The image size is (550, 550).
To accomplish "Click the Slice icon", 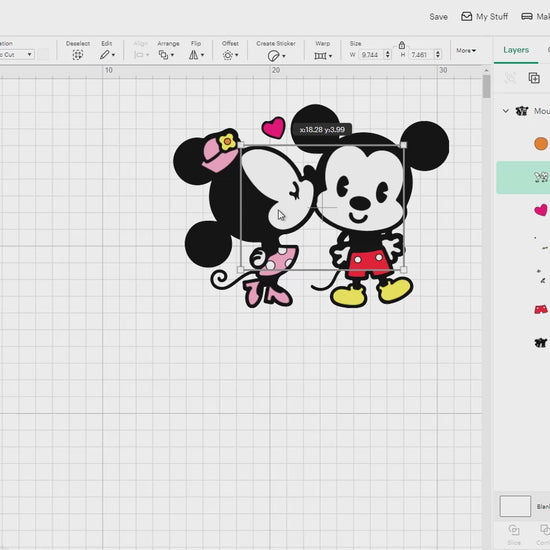I will (x=514, y=530).
